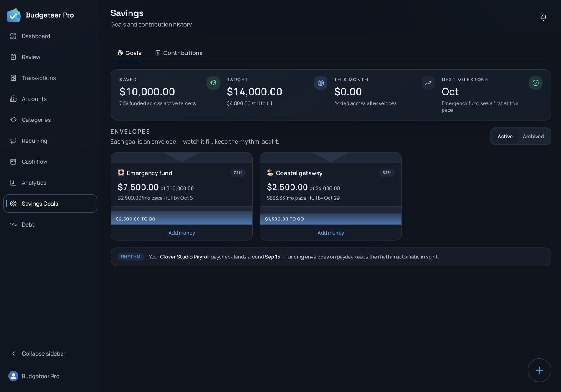Click the RHYTHM tag in the tip banner
Screen dimensions: 561x392
(131, 257)
